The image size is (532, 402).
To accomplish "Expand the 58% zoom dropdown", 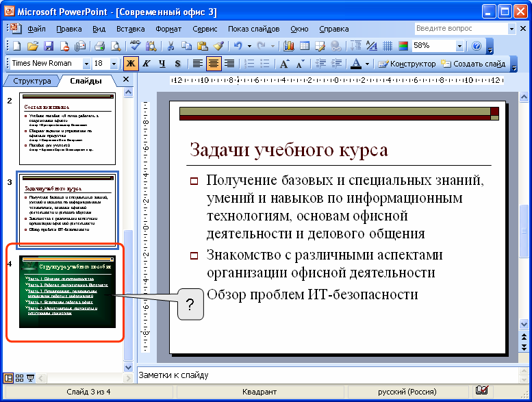I will point(459,46).
